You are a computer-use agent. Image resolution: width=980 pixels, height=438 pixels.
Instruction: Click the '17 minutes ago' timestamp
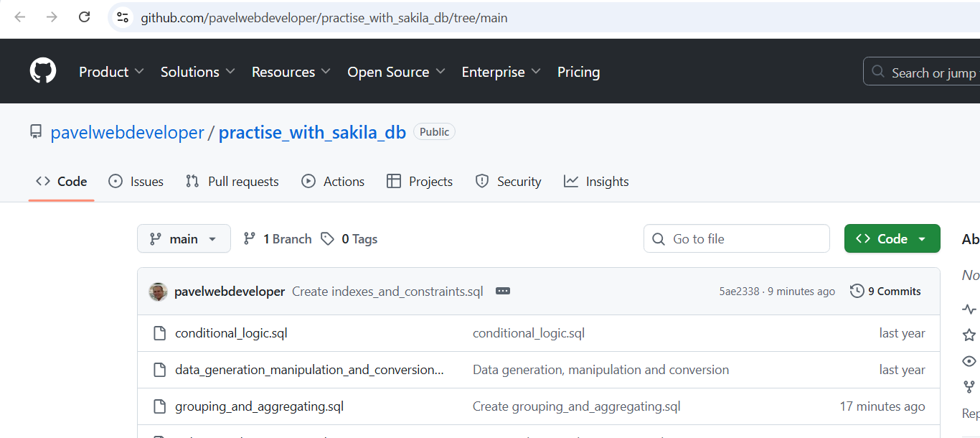[x=882, y=406]
